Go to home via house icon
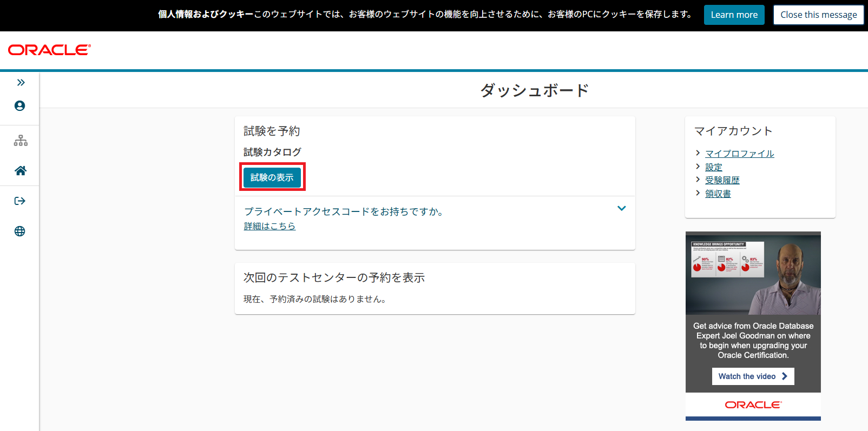 click(x=21, y=171)
